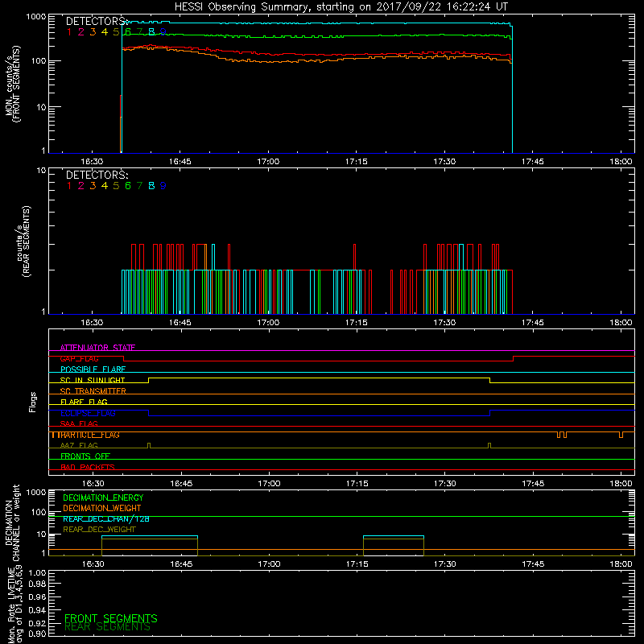The image size is (644, 644).
Task: Click DETECTORS heading in rear segments plot
Action: (97, 175)
